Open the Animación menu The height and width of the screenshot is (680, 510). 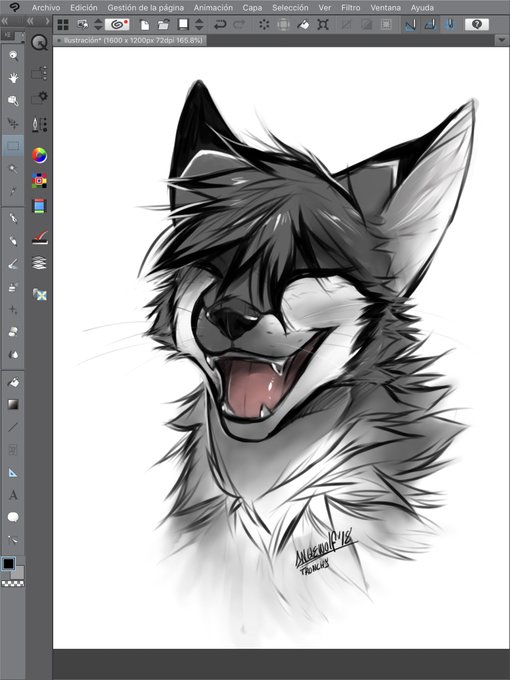click(x=213, y=8)
